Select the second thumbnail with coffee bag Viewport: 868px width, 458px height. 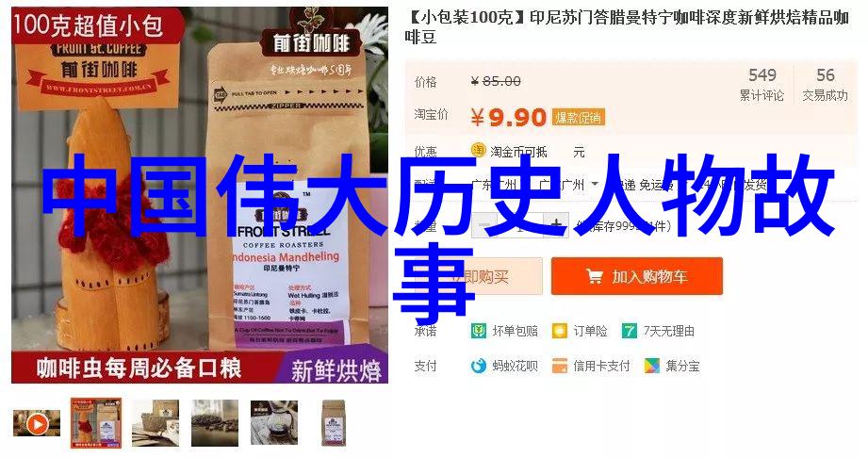click(x=96, y=422)
